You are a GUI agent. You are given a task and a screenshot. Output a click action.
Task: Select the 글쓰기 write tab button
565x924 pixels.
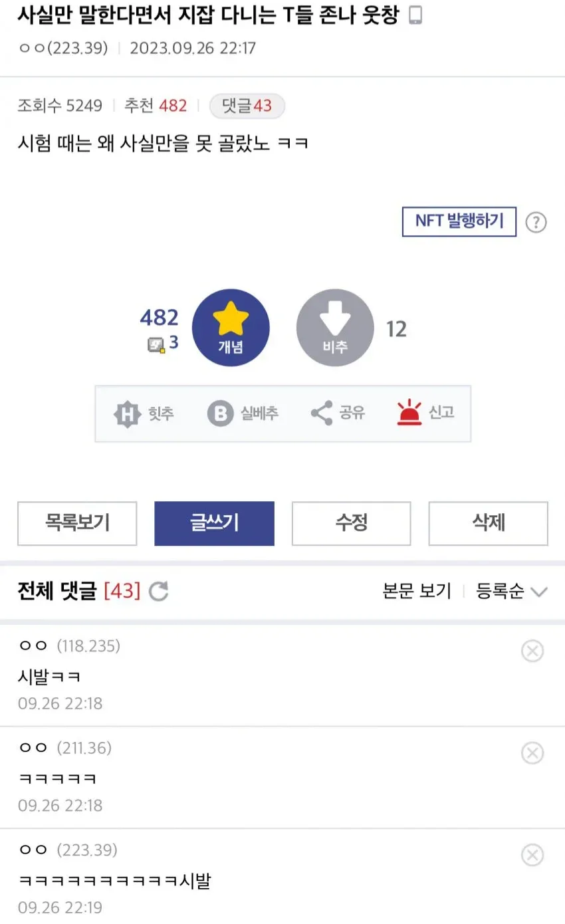(x=214, y=523)
